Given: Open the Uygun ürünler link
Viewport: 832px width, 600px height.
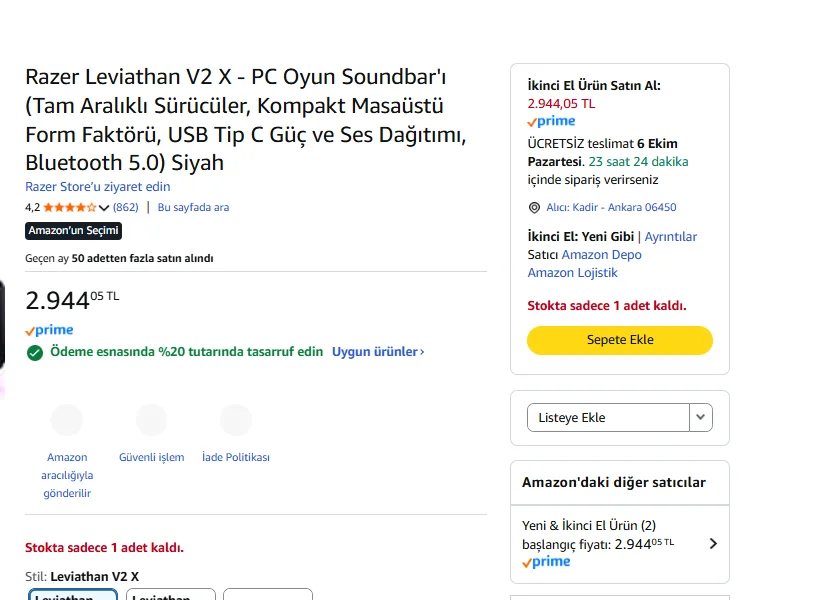Looking at the screenshot, I should click(378, 352).
